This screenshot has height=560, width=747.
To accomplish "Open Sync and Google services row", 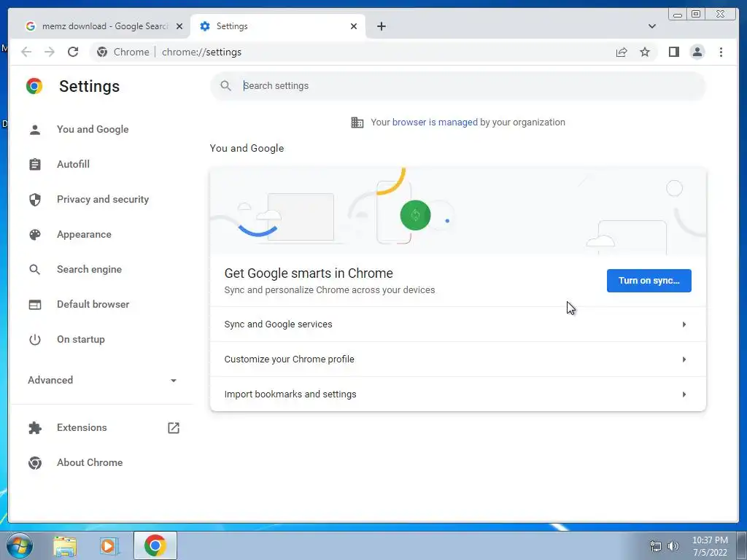I will coord(458,324).
